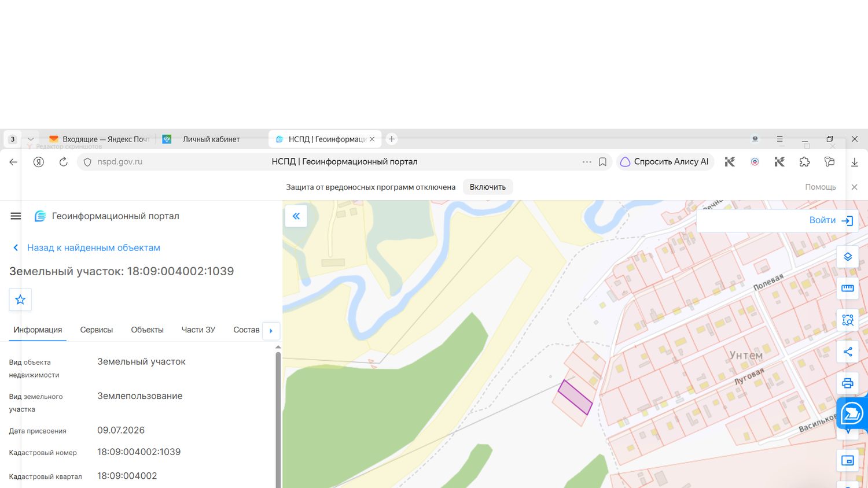Reload the page in the browser
868x488 pixels.
point(64,162)
